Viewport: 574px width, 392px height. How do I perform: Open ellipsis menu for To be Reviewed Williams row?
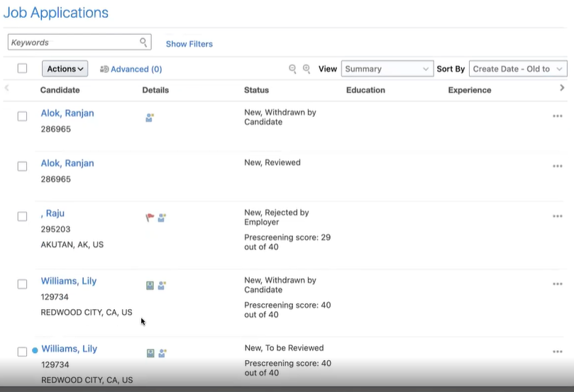(x=557, y=352)
